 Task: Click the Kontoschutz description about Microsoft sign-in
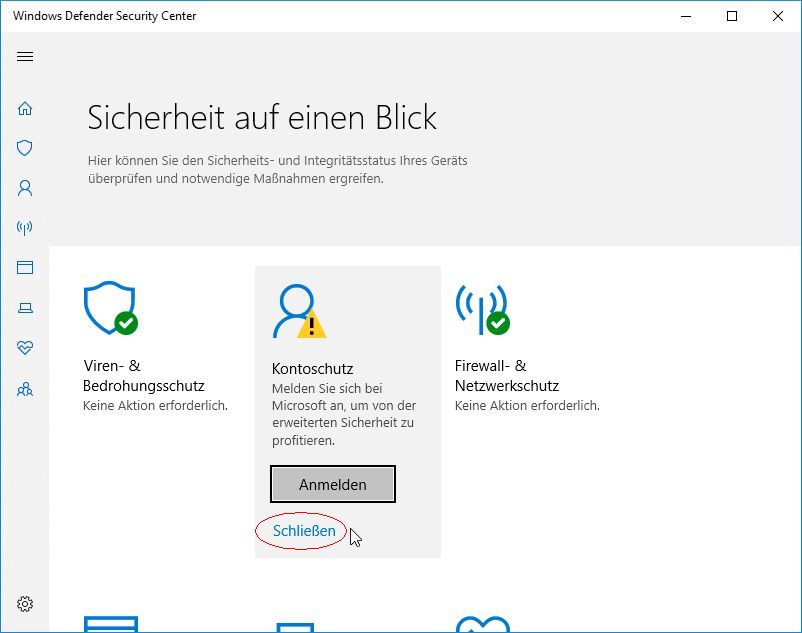tap(344, 414)
